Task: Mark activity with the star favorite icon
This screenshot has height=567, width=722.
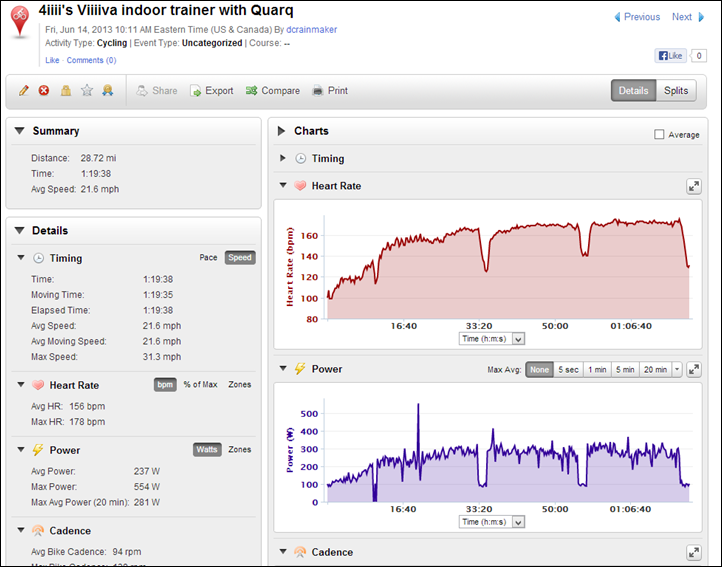Action: pyautogui.click(x=87, y=90)
